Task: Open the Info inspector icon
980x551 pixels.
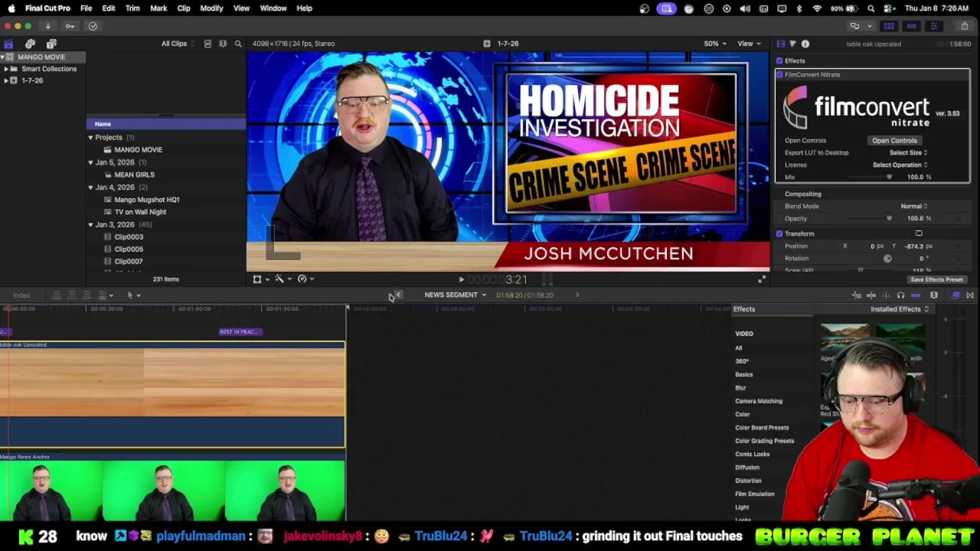Action: click(805, 44)
